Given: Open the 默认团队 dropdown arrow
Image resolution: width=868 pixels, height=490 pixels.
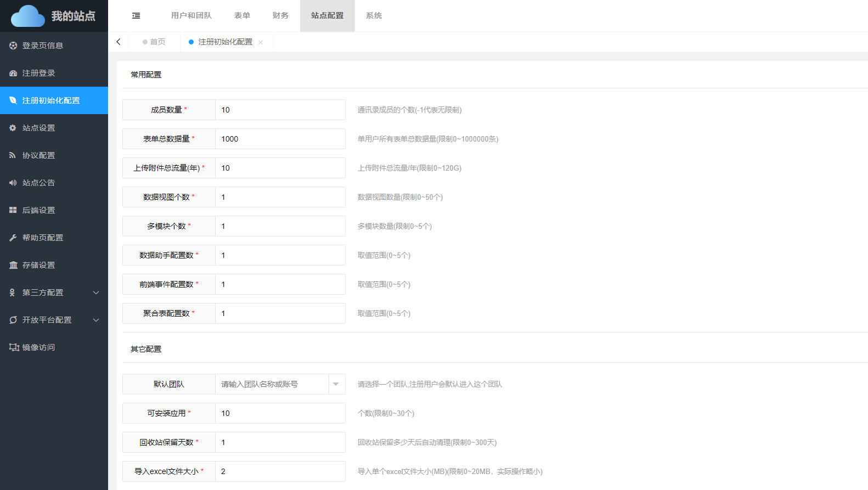Looking at the screenshot, I should pyautogui.click(x=336, y=384).
